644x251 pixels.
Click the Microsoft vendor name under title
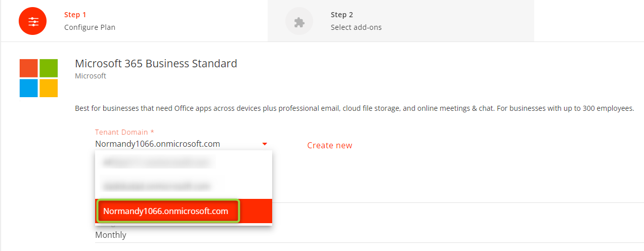(x=91, y=76)
